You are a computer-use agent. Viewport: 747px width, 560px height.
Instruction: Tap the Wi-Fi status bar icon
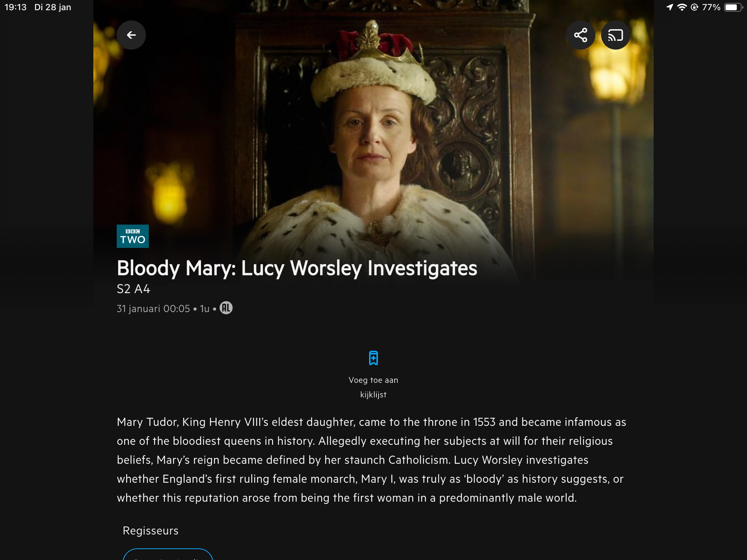[682, 7]
